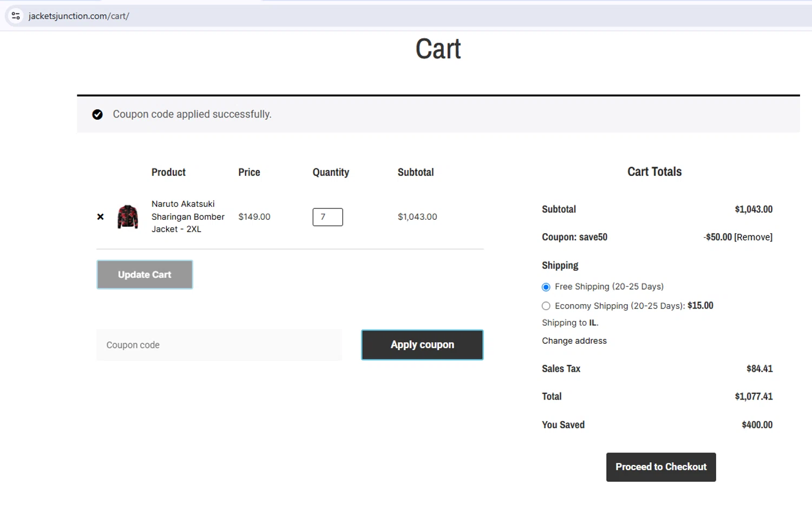Click the success checkmark icon in coupon notice
Image resolution: width=812 pixels, height=518 pixels.
click(x=97, y=114)
